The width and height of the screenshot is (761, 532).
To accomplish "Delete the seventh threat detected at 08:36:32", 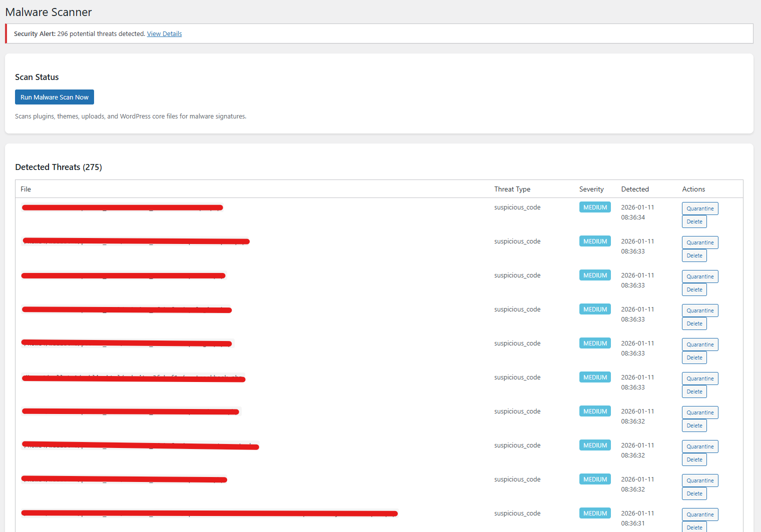I will (x=694, y=425).
